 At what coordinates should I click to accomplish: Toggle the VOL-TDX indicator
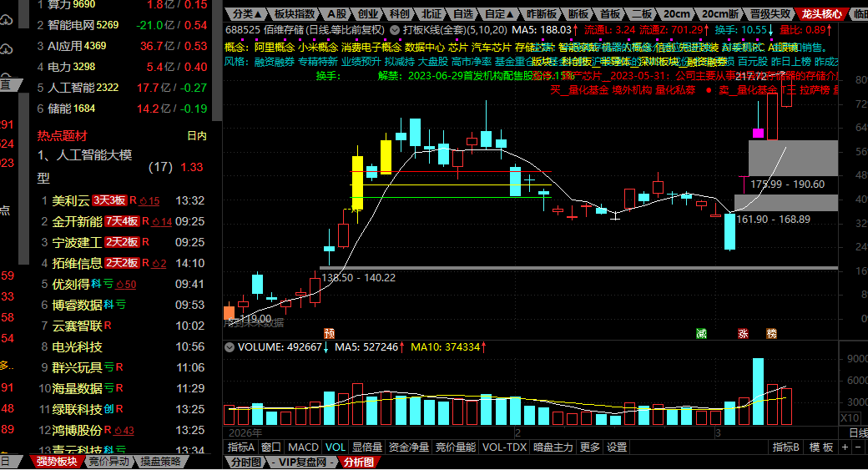tap(505, 447)
